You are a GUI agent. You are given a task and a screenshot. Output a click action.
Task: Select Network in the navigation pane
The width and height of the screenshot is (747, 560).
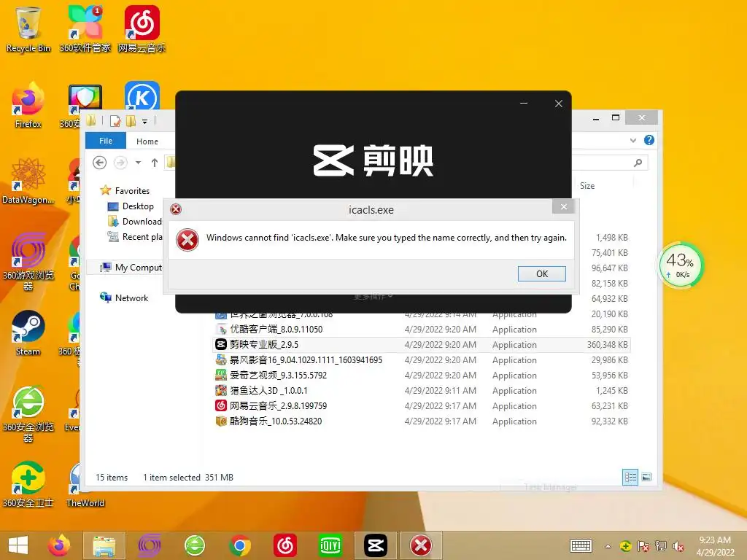coord(124,298)
